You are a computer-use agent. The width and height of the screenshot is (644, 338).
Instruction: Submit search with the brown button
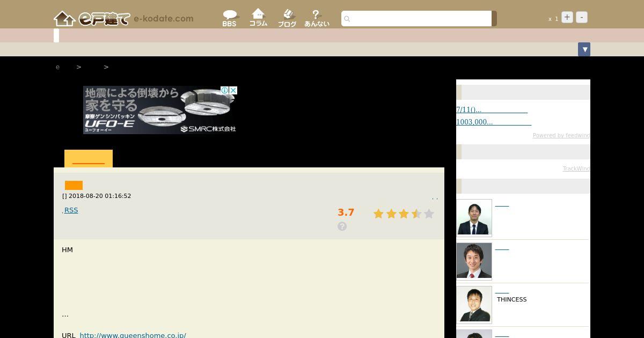[x=494, y=19]
